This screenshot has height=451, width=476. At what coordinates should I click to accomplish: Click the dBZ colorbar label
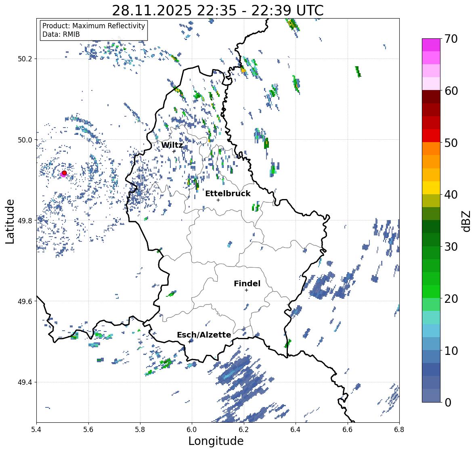467,221
